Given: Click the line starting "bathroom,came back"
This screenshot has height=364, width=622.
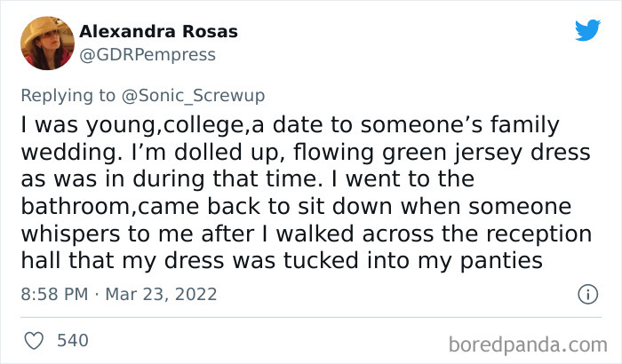Looking at the screenshot, I should click(294, 206).
